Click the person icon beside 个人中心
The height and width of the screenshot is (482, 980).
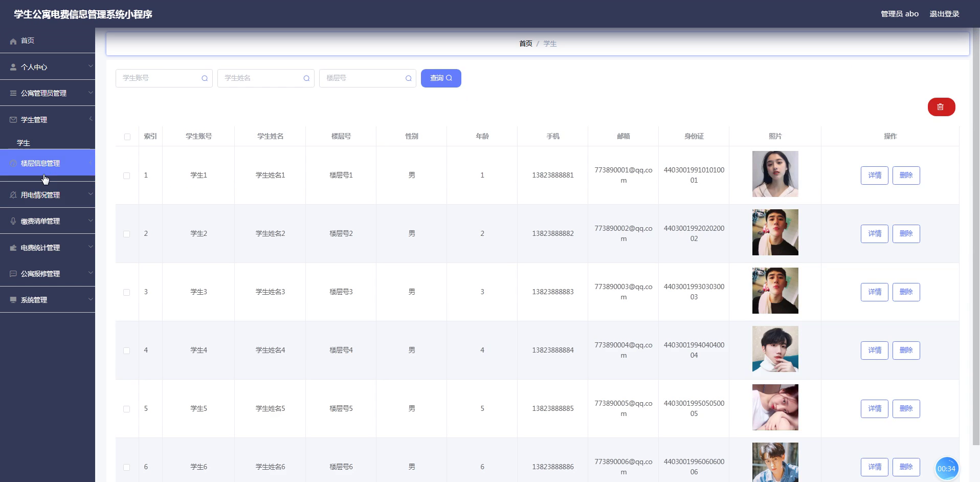click(13, 67)
